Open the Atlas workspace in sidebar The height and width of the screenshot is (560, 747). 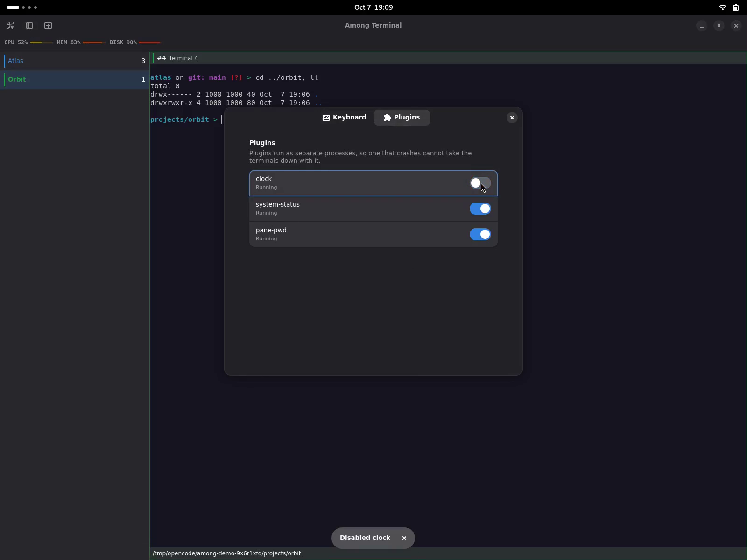pos(75,61)
